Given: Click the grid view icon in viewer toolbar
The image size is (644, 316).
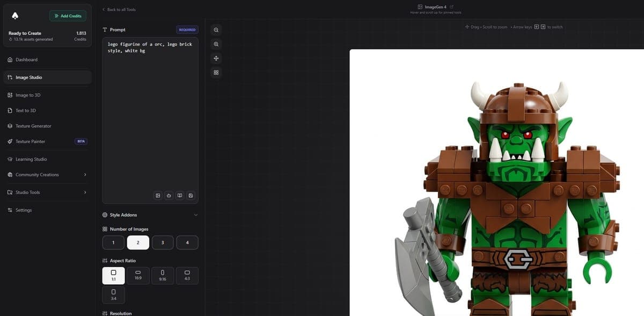Looking at the screenshot, I should [216, 72].
